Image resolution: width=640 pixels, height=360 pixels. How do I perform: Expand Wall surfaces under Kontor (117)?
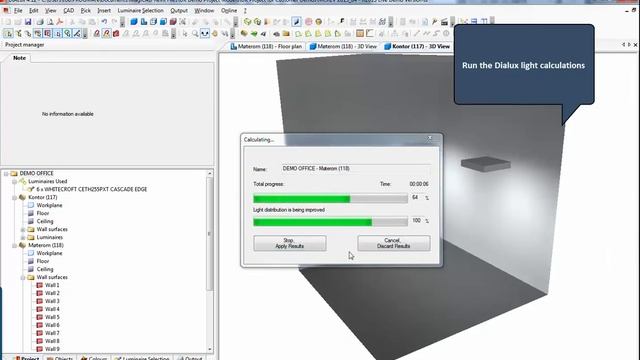pyautogui.click(x=23, y=230)
